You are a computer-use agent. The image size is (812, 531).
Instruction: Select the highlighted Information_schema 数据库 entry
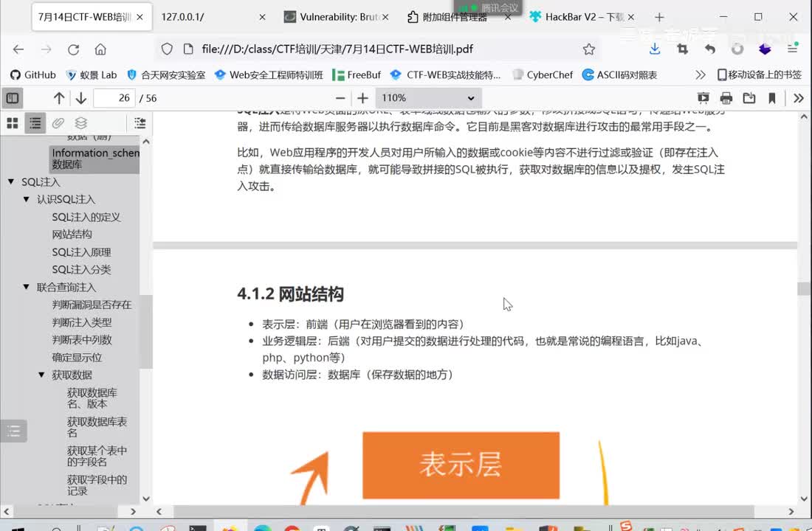(x=94, y=159)
